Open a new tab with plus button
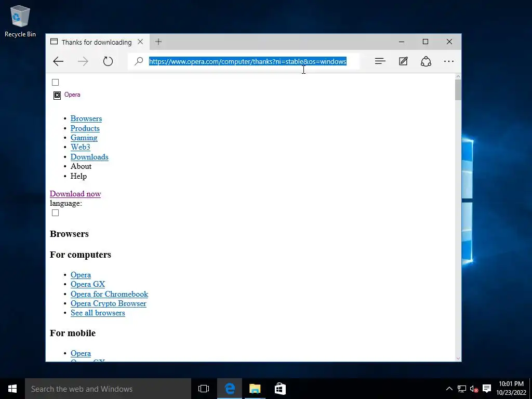532x399 pixels. point(158,42)
